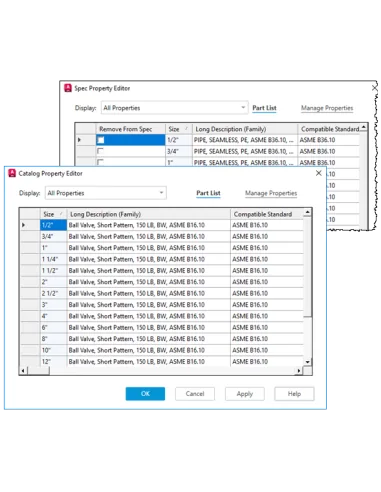Select the 6" size cell in catalog

coord(53,327)
